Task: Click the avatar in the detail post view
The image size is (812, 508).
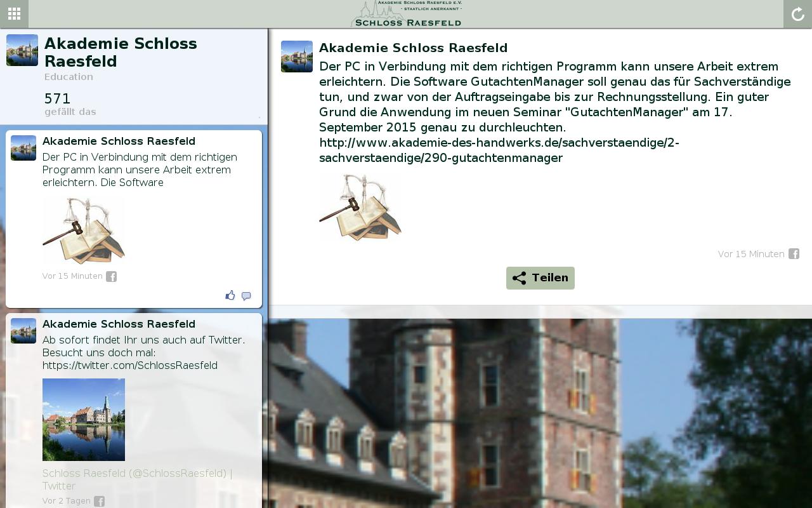Action: [297, 57]
